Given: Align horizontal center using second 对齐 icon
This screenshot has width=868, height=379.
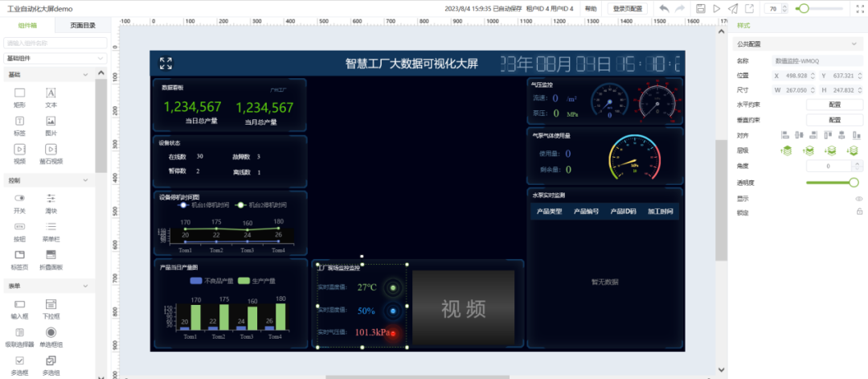Looking at the screenshot, I should tap(799, 134).
